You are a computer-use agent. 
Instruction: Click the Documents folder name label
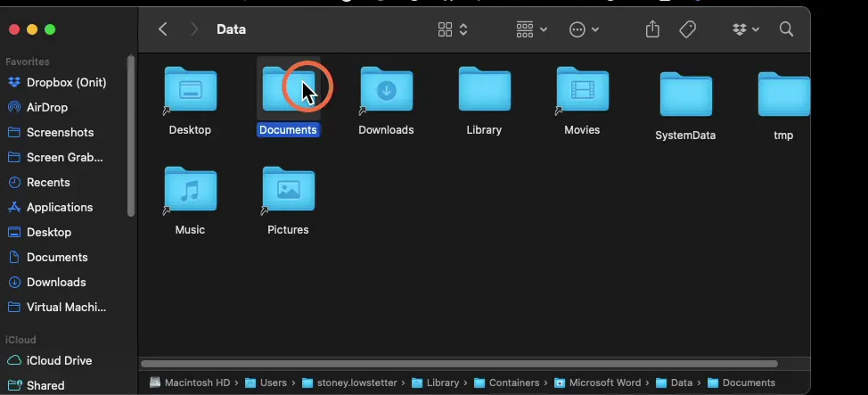point(288,130)
